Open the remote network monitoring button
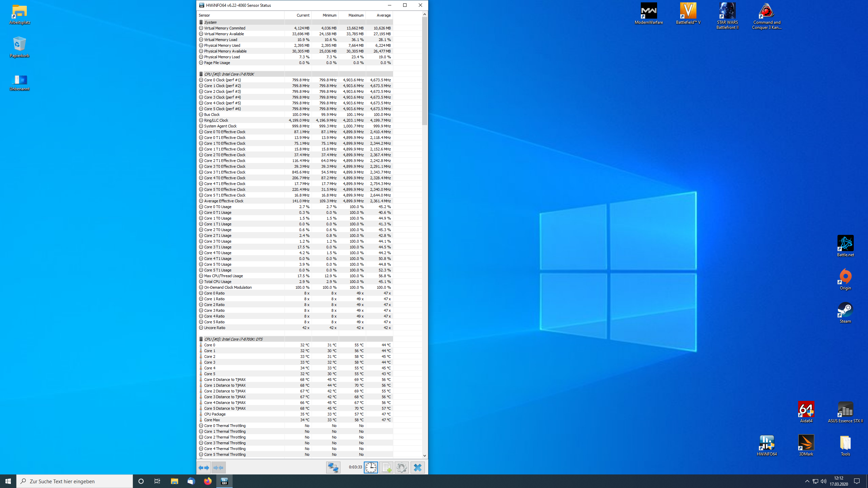 point(333,468)
